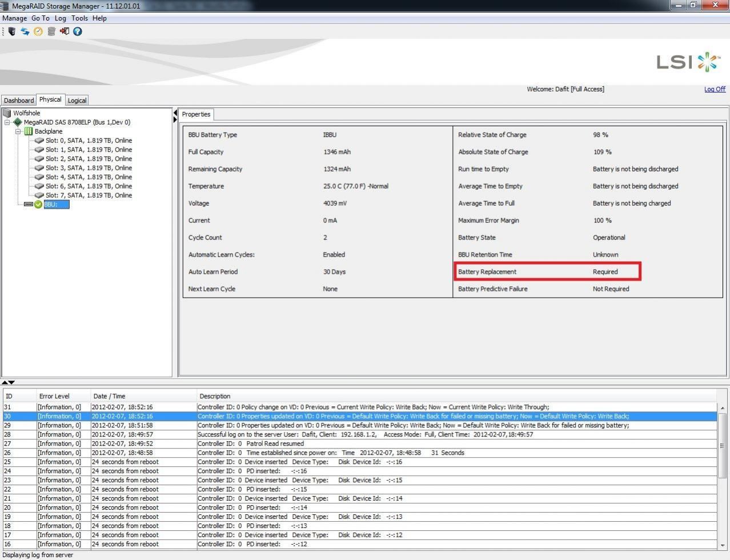Click the Slot 2 drive icon
The image size is (730, 560).
(x=39, y=159)
